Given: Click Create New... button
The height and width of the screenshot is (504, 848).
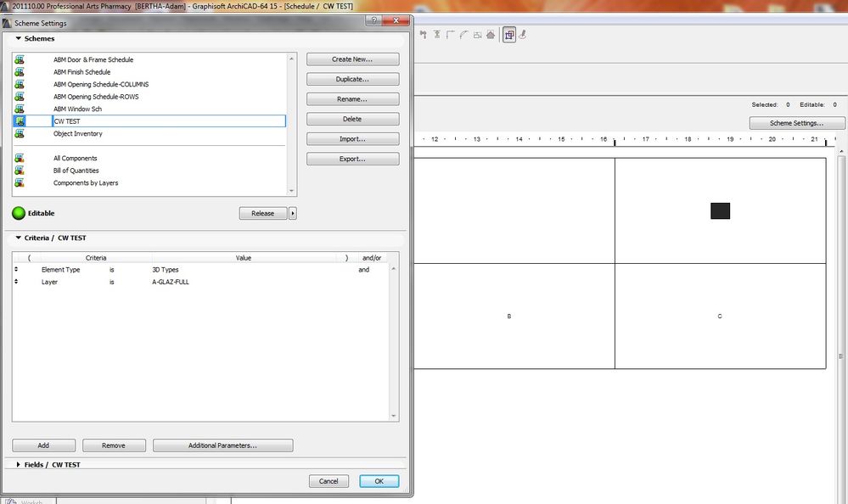Looking at the screenshot, I should tap(352, 59).
